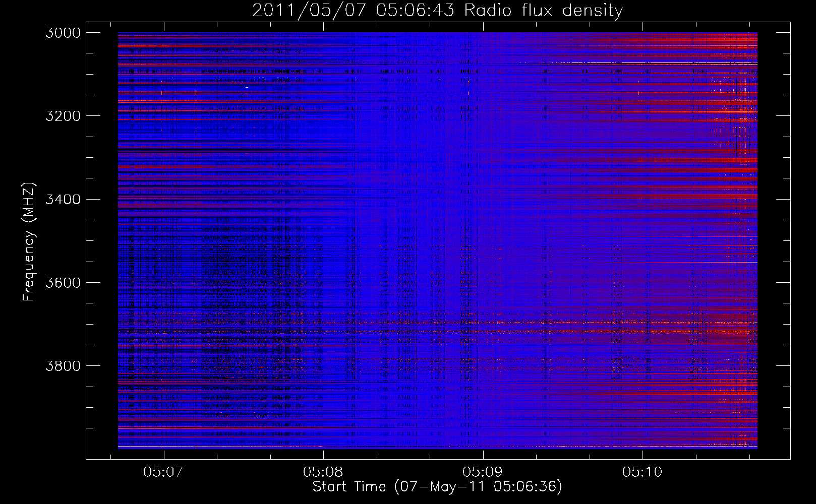The height and width of the screenshot is (504, 816).
Task: Click the '3400' frequency axis label
Action: click(x=63, y=199)
